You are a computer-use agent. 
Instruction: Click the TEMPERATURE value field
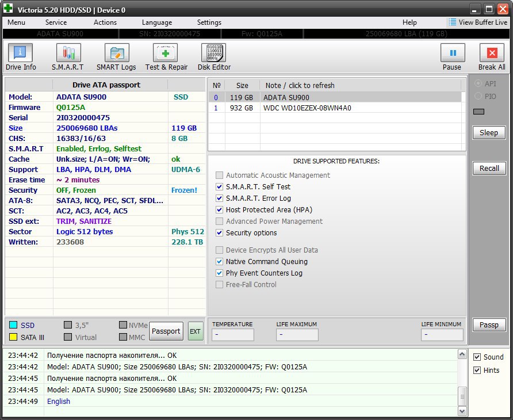(x=232, y=334)
